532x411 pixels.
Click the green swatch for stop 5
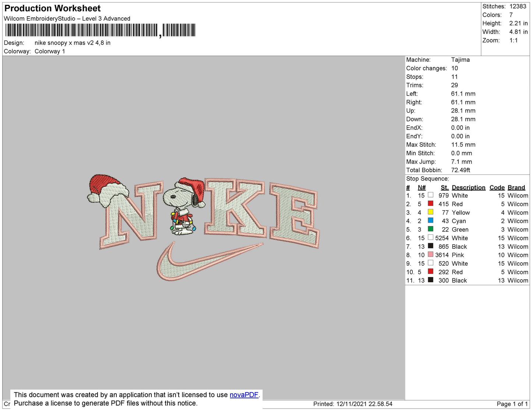pos(430,229)
